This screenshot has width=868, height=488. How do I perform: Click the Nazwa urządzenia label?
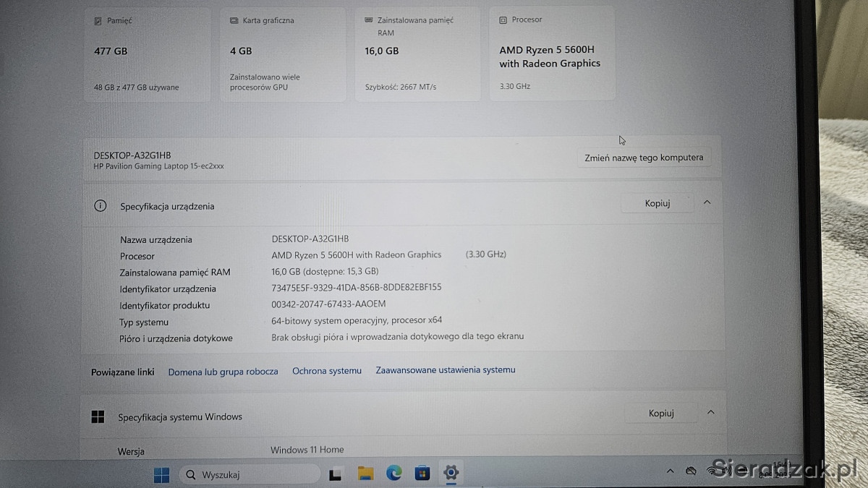point(156,240)
